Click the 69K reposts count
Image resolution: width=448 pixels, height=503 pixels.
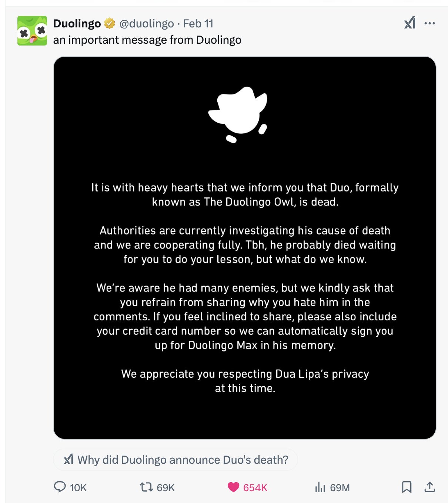[166, 487]
